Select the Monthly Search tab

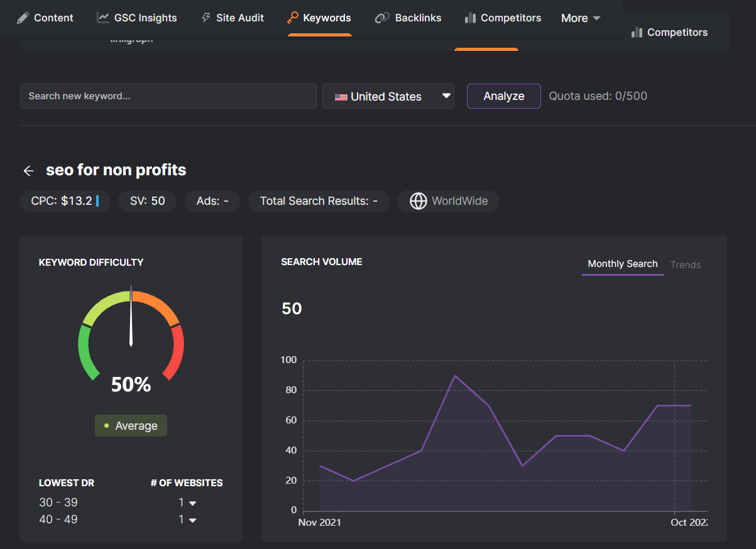pos(623,264)
